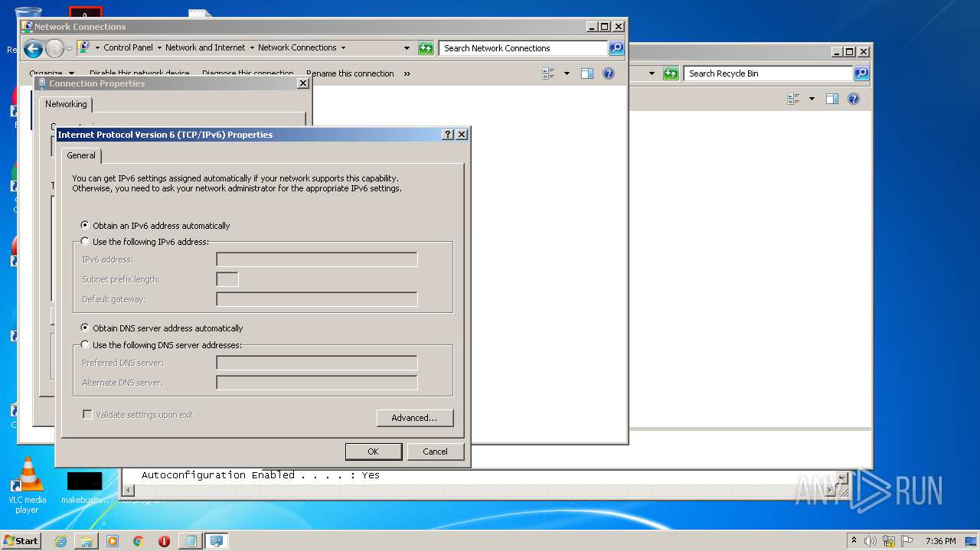
Task: Click the Default gateway field
Action: (317, 299)
